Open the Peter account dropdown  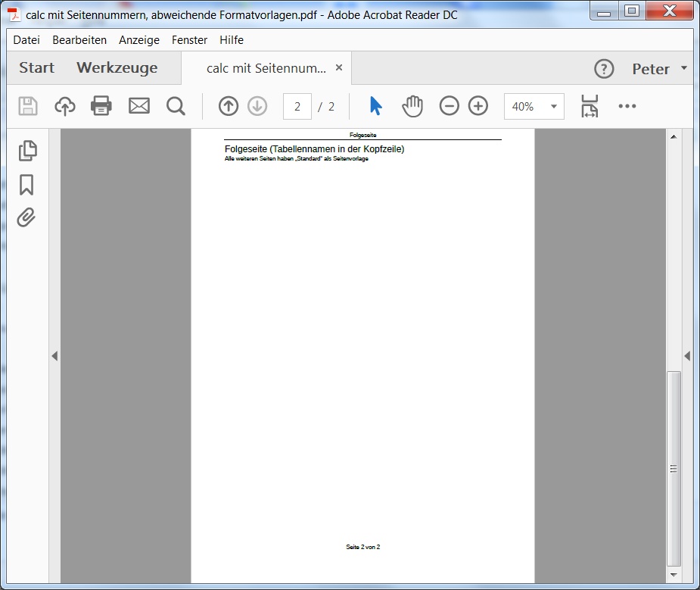[659, 69]
